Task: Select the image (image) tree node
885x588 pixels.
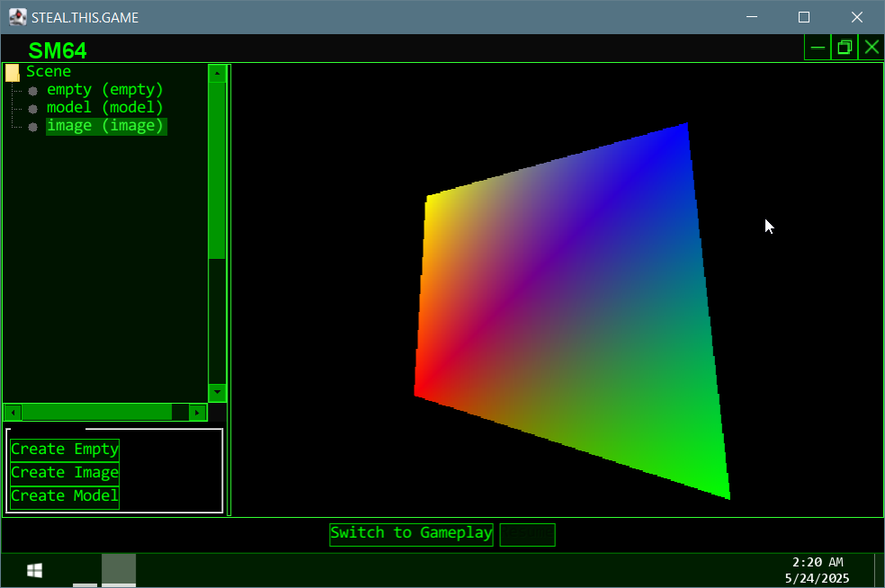Action: pos(105,126)
